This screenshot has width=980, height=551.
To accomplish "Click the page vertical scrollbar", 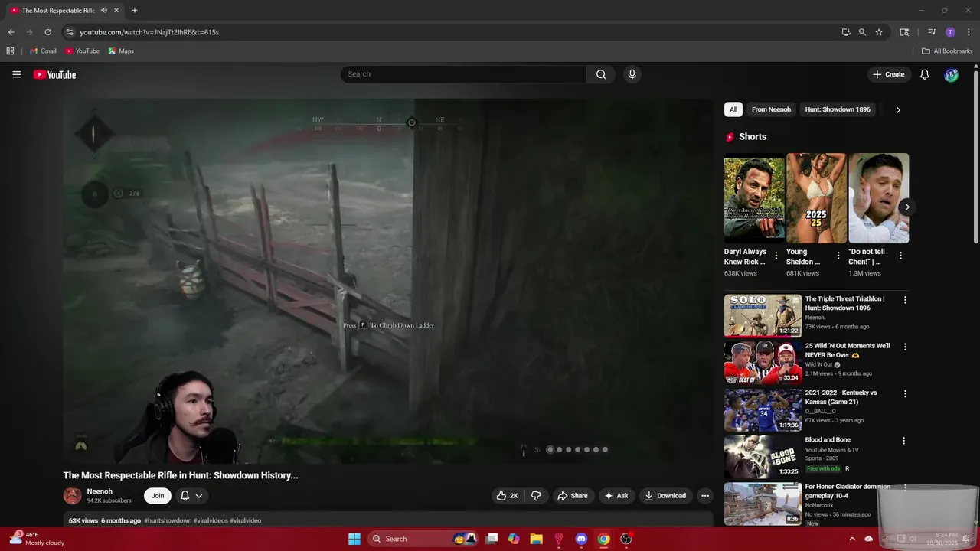I will pos(975,157).
